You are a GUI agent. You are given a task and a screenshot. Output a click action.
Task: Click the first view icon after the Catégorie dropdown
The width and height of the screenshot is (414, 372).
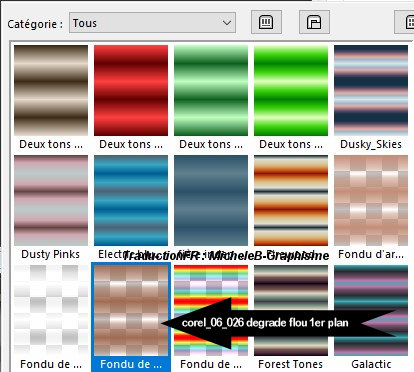[266, 22]
